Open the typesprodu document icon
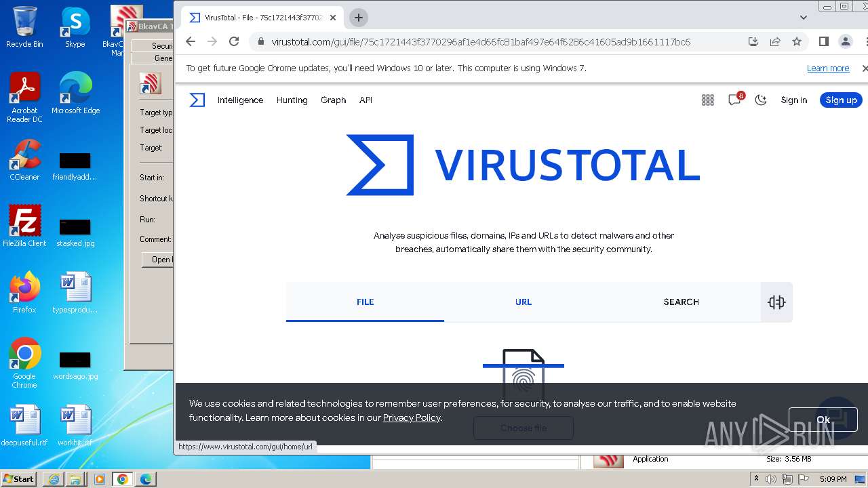This screenshot has width=868, height=488. [x=75, y=292]
